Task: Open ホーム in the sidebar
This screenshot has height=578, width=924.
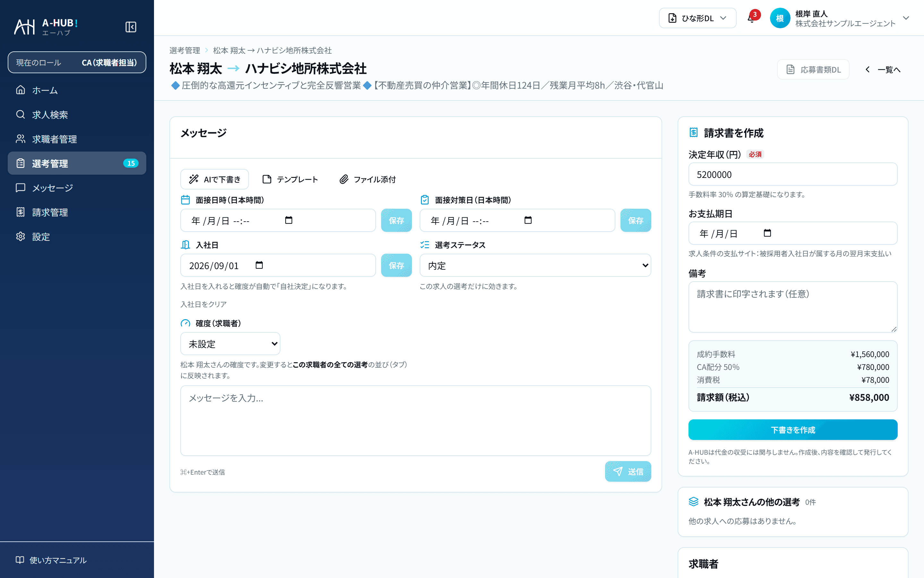Action: pyautogui.click(x=77, y=90)
